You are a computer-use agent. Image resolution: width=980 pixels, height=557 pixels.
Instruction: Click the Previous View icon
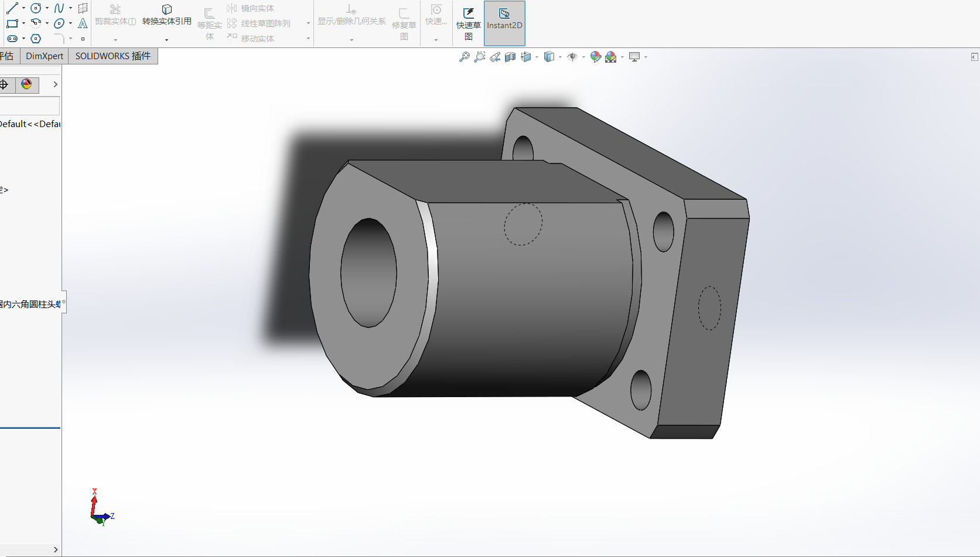495,57
